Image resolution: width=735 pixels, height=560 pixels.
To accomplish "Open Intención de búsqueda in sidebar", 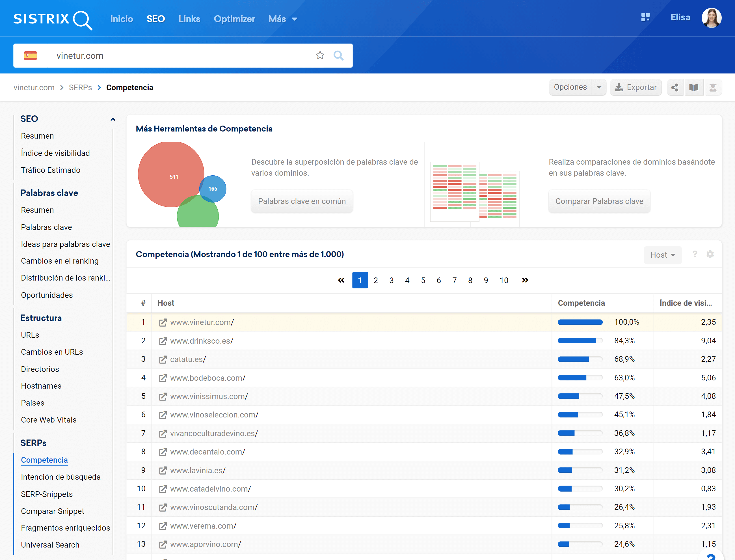I will coord(61,477).
